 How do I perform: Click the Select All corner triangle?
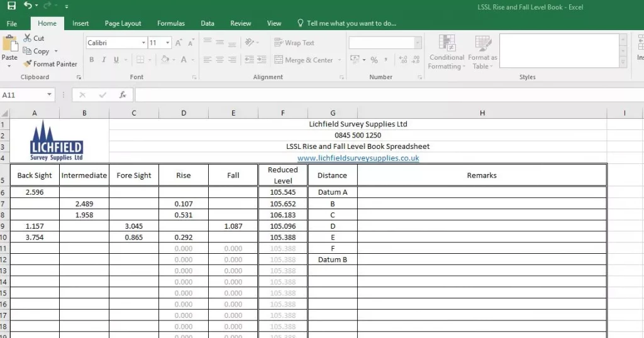[4, 113]
